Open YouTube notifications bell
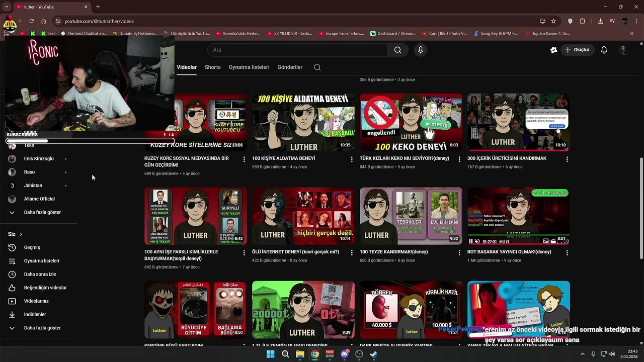The height and width of the screenshot is (362, 644). (x=604, y=50)
